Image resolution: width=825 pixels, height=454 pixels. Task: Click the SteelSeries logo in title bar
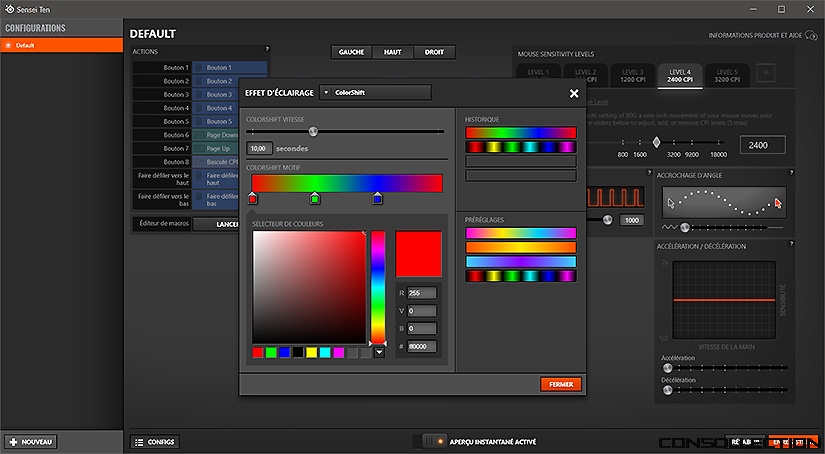9,9
